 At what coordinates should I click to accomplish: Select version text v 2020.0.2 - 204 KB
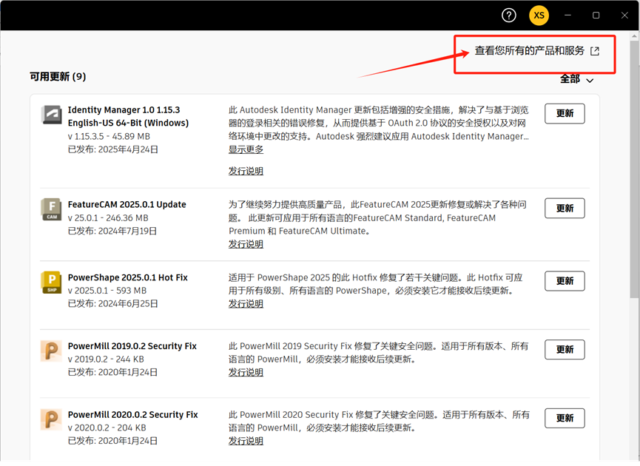click(107, 428)
